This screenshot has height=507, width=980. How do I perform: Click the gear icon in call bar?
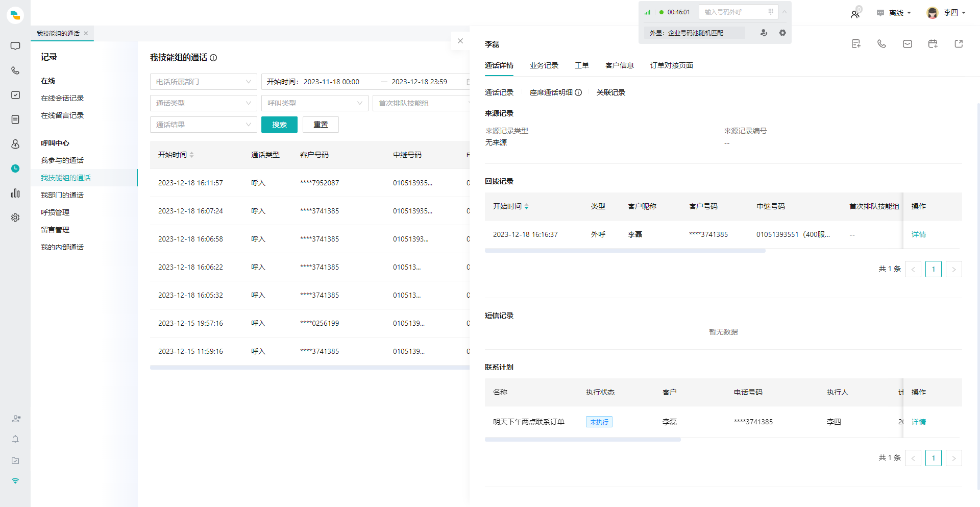tap(782, 33)
